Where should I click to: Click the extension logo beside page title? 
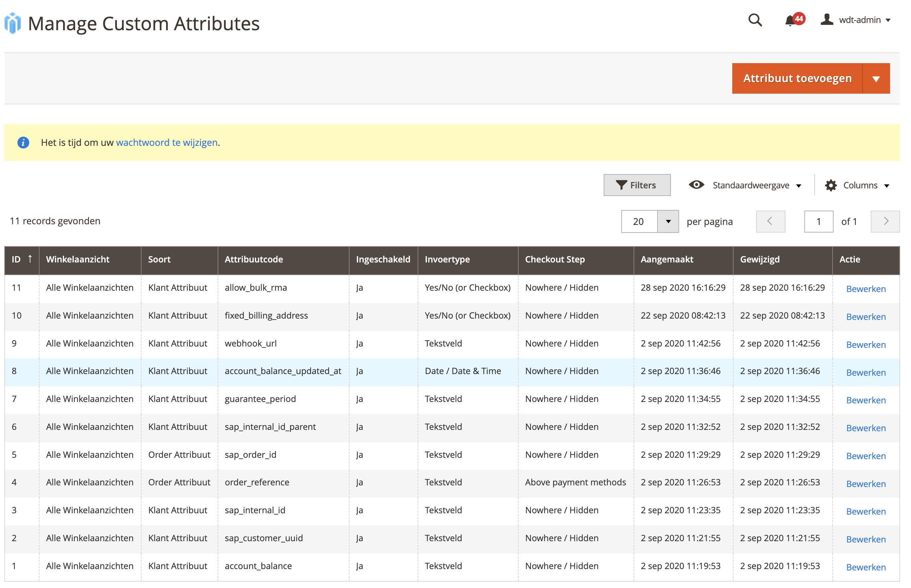coord(13,23)
